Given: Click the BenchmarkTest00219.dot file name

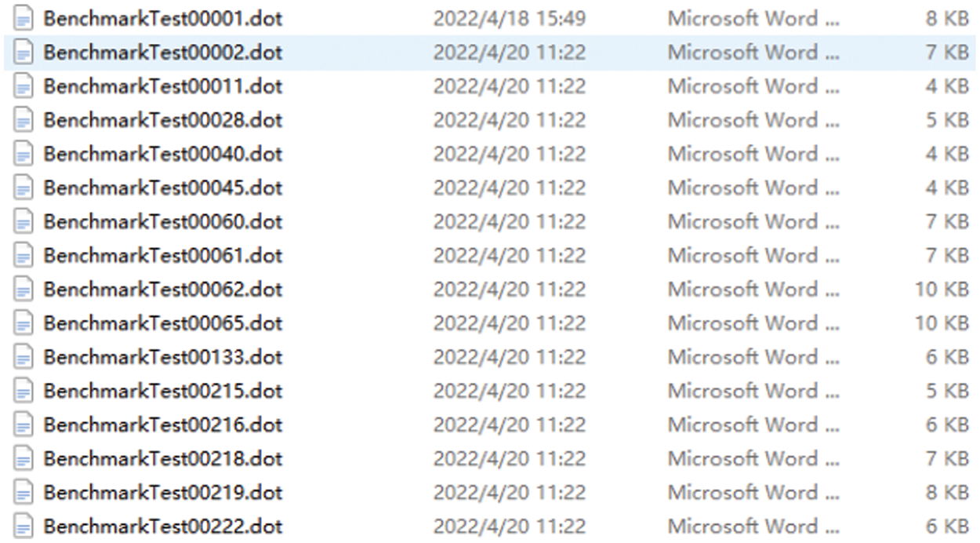Looking at the screenshot, I should pos(162,493).
